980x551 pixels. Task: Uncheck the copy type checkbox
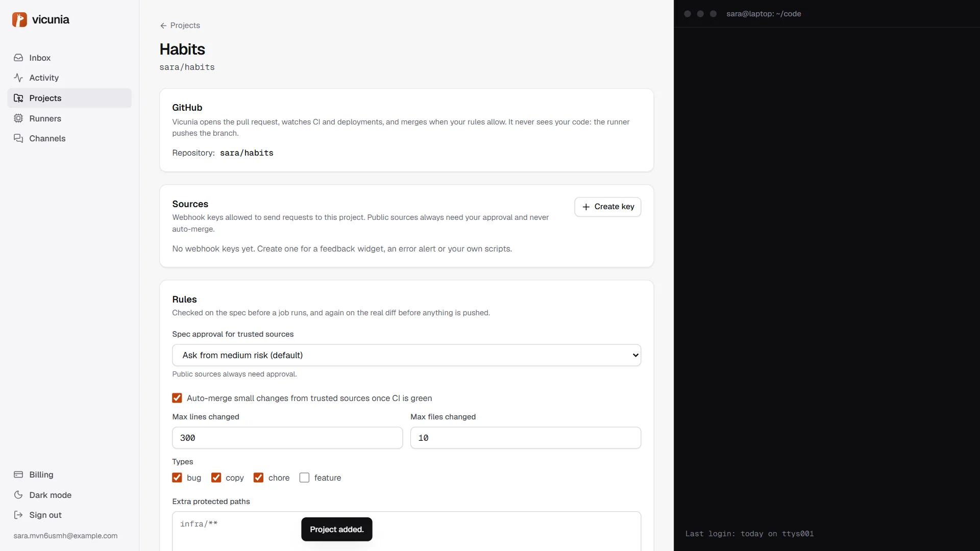point(216,478)
